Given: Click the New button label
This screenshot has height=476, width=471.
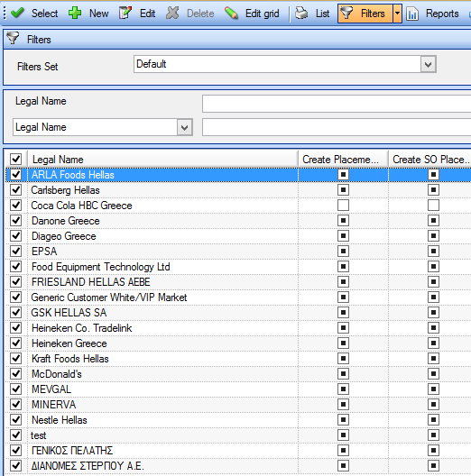Looking at the screenshot, I should click(x=98, y=14).
